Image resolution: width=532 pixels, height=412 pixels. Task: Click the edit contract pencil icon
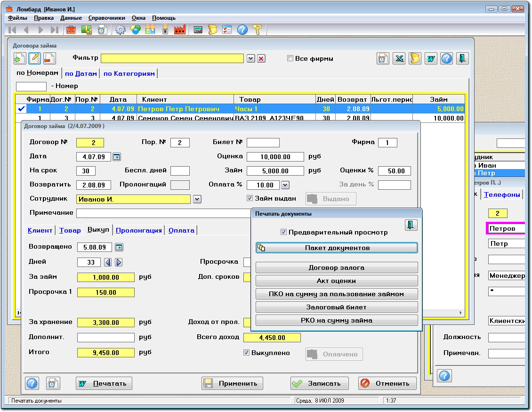coord(34,58)
